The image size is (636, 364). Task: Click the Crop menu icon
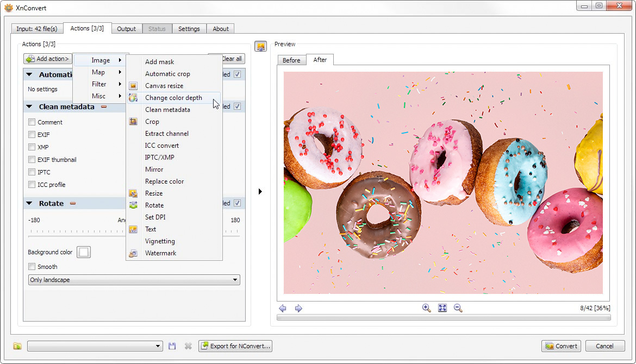click(x=133, y=122)
